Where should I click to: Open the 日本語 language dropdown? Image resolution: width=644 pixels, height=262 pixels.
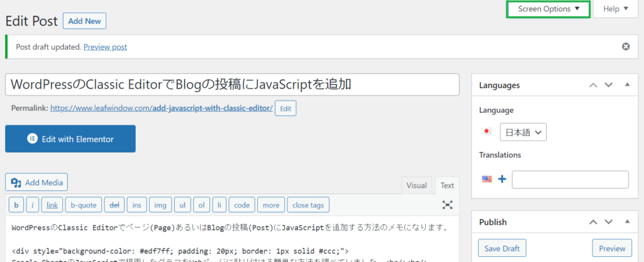coord(523,132)
